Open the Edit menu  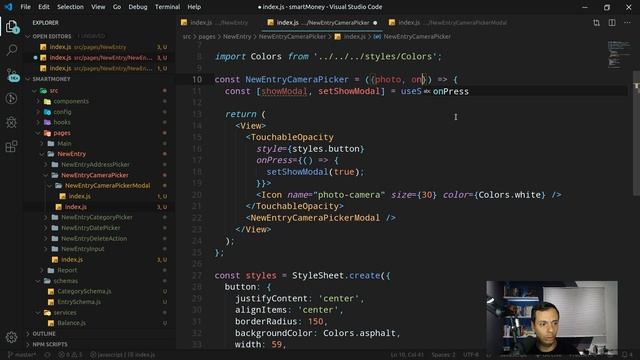(44, 7)
